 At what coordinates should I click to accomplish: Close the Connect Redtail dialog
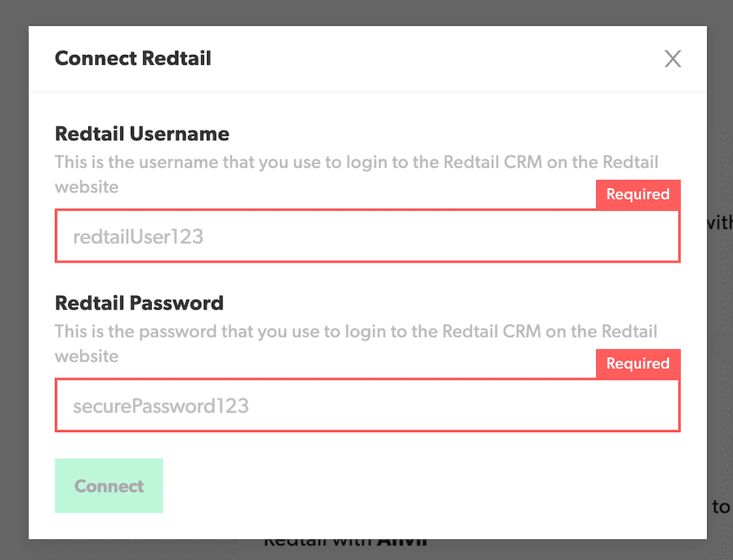click(x=672, y=59)
